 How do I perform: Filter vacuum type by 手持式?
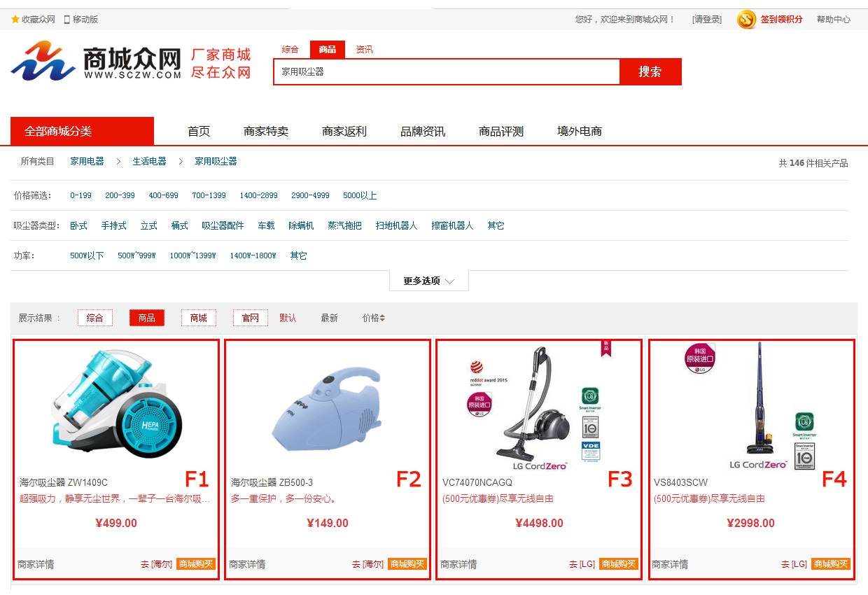[114, 225]
